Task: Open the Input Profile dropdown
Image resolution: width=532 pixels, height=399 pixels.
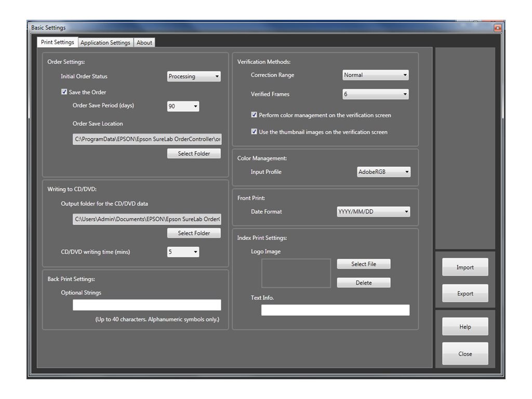Action: click(383, 171)
